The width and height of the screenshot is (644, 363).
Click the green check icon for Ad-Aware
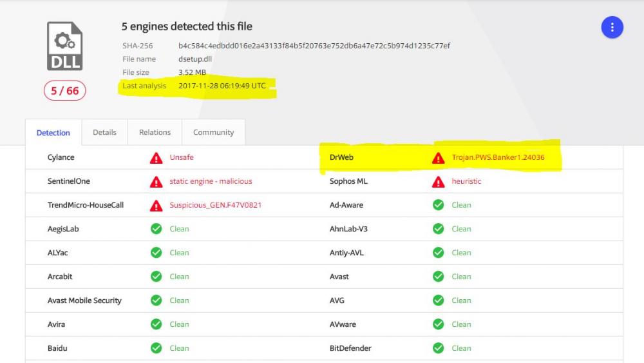438,205
